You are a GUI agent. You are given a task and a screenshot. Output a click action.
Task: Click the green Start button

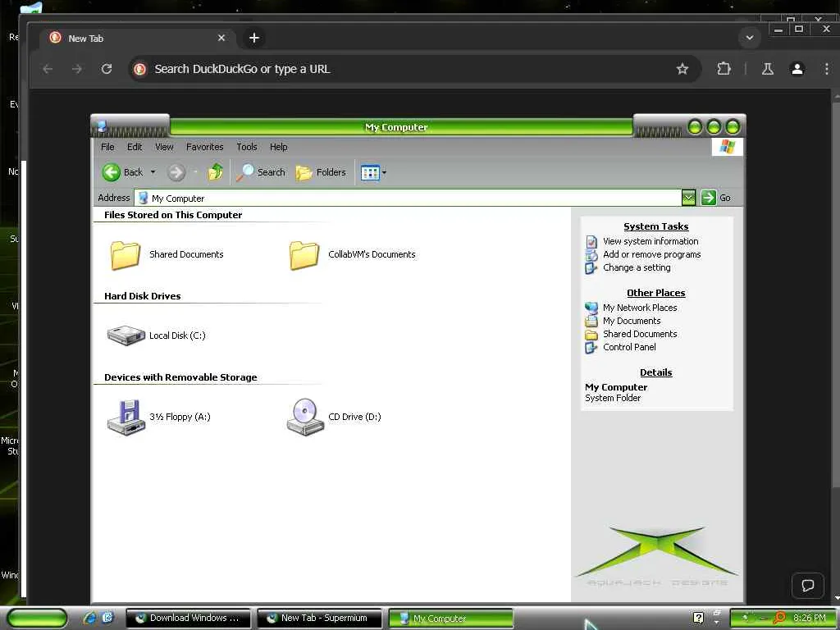point(38,619)
